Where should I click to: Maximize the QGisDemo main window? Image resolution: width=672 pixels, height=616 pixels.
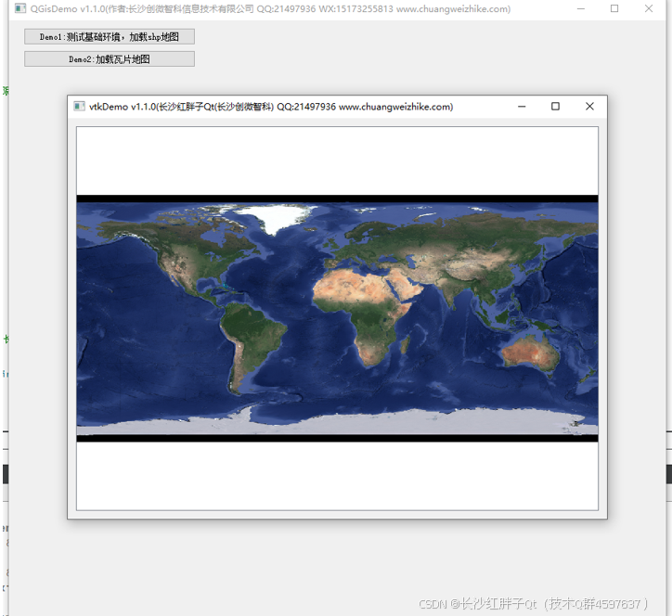614,8
